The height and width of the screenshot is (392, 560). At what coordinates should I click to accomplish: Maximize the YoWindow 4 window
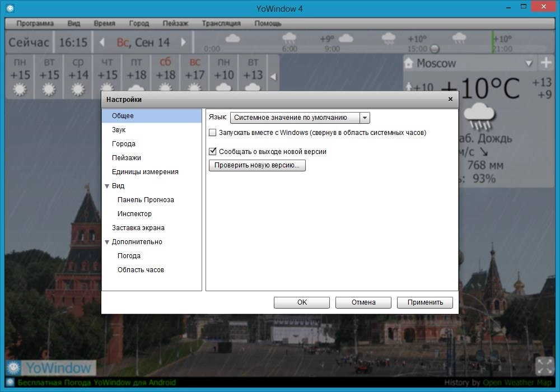click(524, 6)
